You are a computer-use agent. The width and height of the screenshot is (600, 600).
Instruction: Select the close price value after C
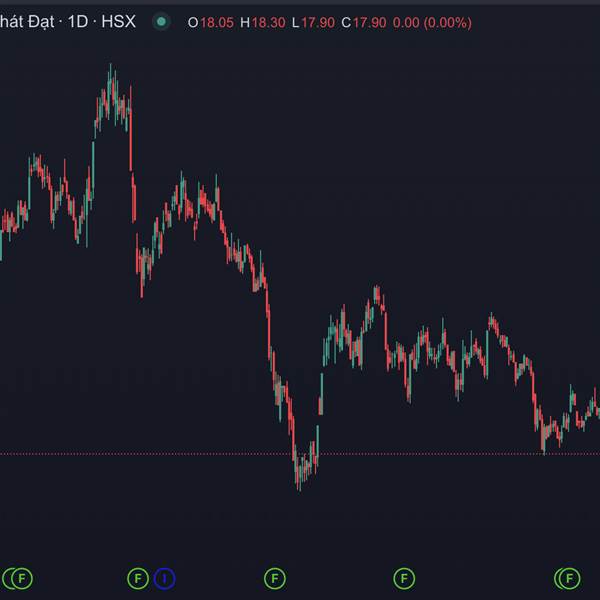tap(369, 23)
